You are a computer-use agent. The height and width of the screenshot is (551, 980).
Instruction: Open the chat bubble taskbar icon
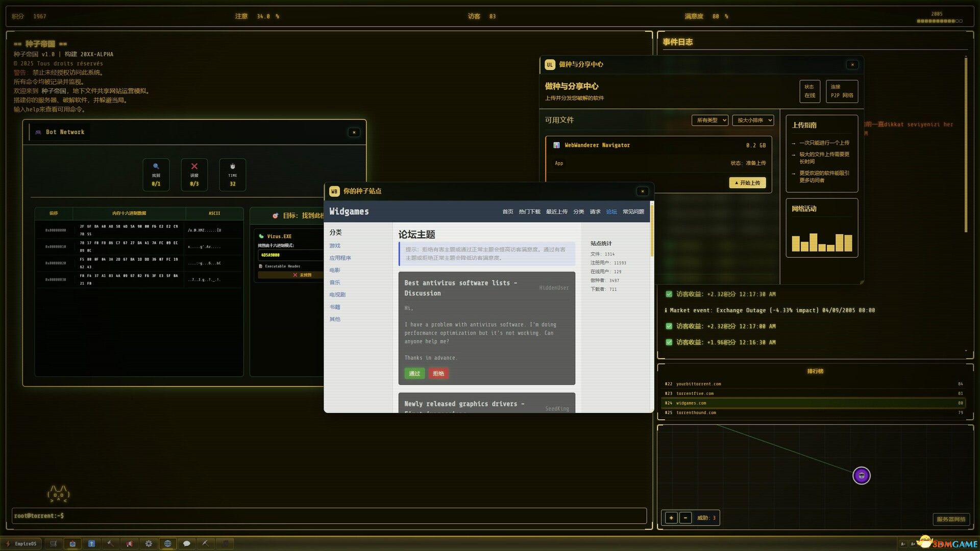tap(187, 544)
